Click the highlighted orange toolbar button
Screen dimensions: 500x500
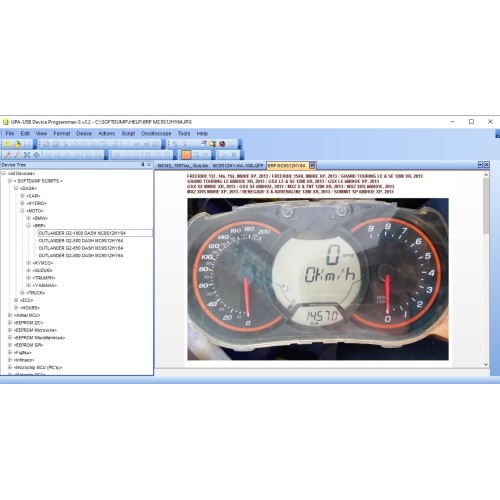point(186,155)
